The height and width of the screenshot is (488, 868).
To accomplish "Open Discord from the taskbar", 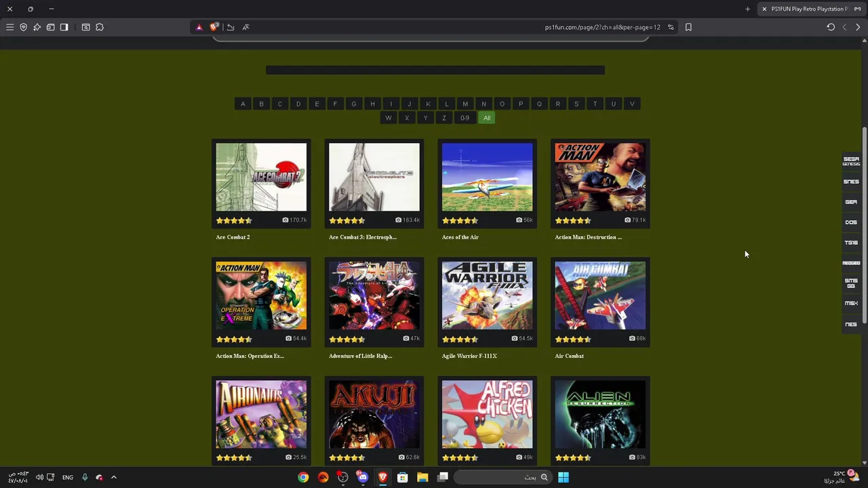I will 363,477.
